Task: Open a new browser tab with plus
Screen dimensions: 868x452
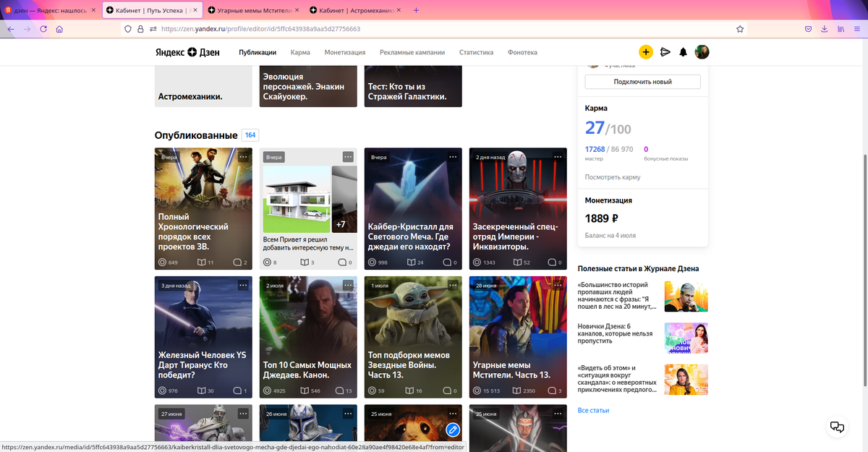Action: 415,10
